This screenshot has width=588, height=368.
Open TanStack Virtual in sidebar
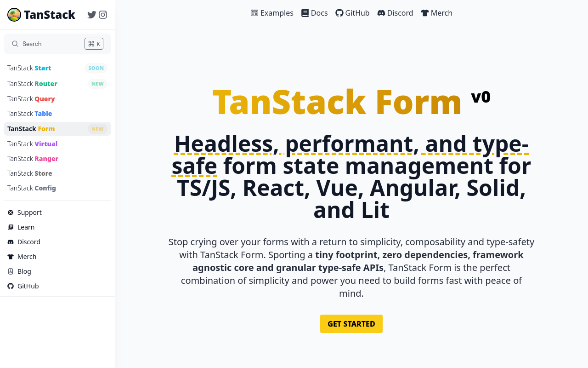pos(57,144)
